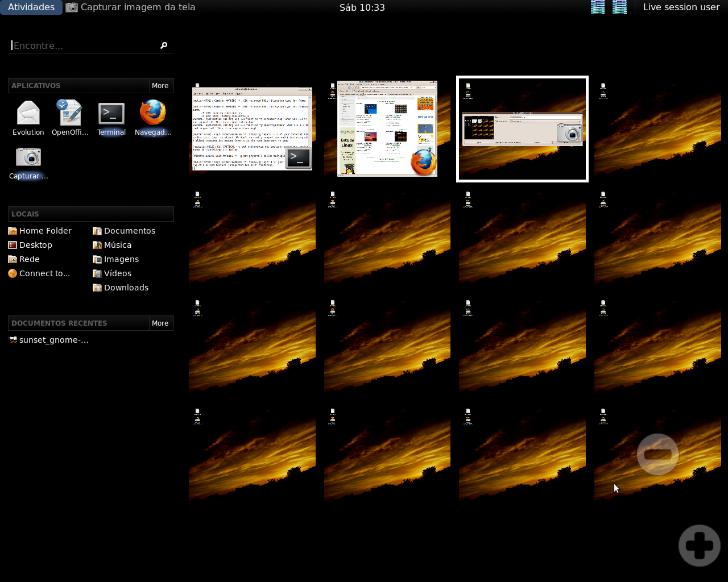Screen dimensions: 728x582
Task: Focus the Encontre search field
Action: coord(85,45)
